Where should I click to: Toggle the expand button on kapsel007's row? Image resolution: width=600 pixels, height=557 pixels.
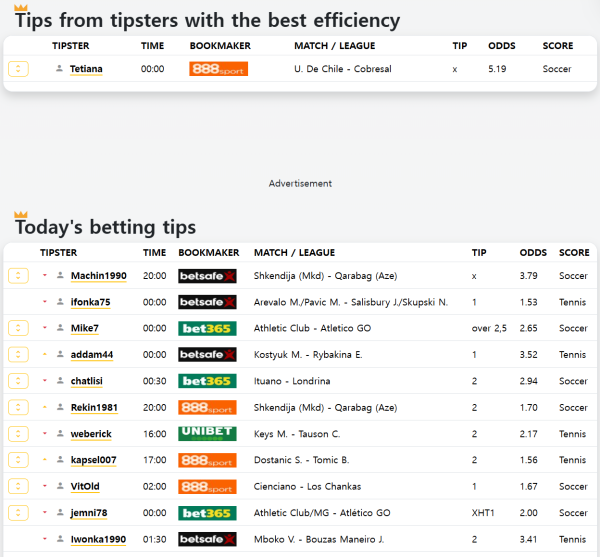tap(18, 460)
